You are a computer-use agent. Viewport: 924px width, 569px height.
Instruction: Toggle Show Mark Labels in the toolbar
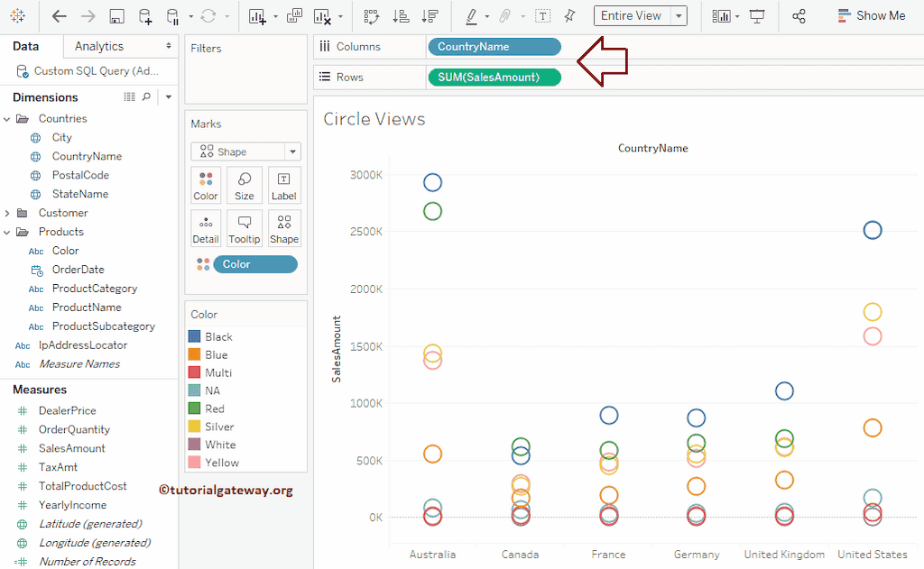coord(542,15)
